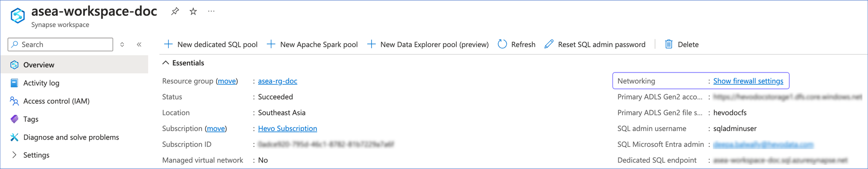Open Activity log
This screenshot has height=169, width=868.
[x=41, y=83]
